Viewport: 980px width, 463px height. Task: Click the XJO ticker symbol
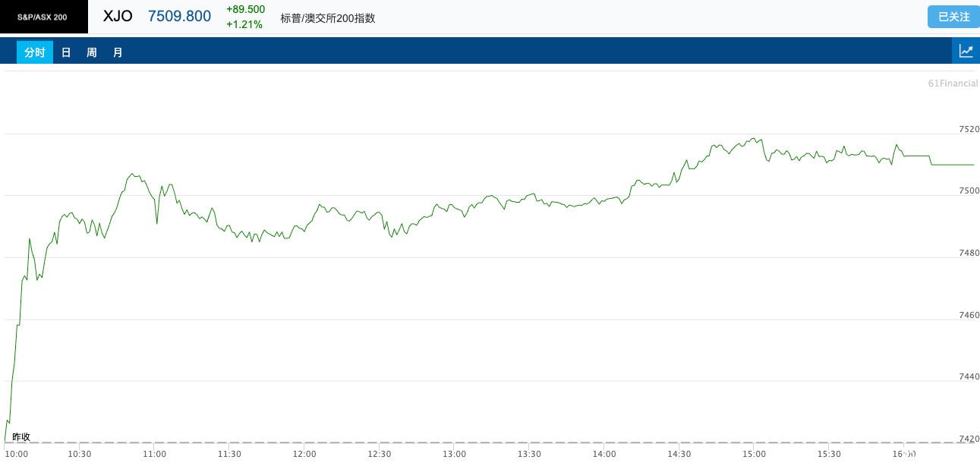118,16
